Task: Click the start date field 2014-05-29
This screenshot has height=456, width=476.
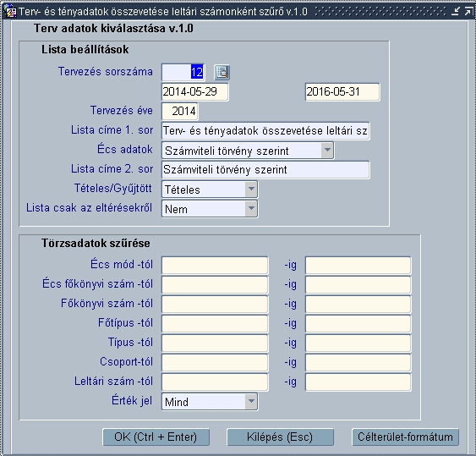Action: 195,91
